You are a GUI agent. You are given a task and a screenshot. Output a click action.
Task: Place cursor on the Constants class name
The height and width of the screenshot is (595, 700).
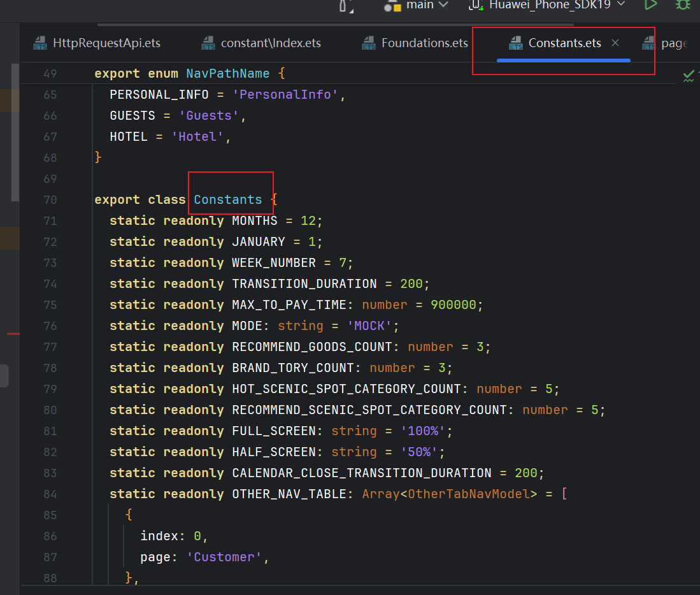coord(227,200)
